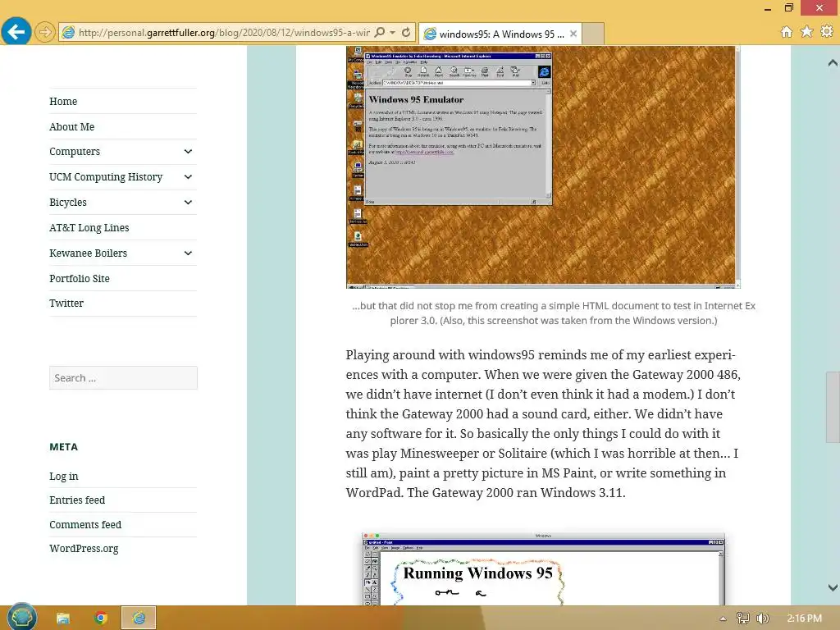Open the Running Windows 95 Paint screenshot

pyautogui.click(x=543, y=569)
